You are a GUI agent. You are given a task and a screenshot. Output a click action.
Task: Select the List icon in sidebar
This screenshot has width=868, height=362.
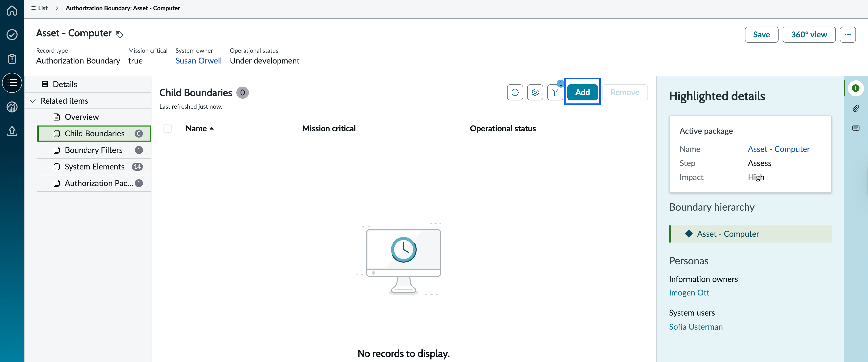click(12, 83)
